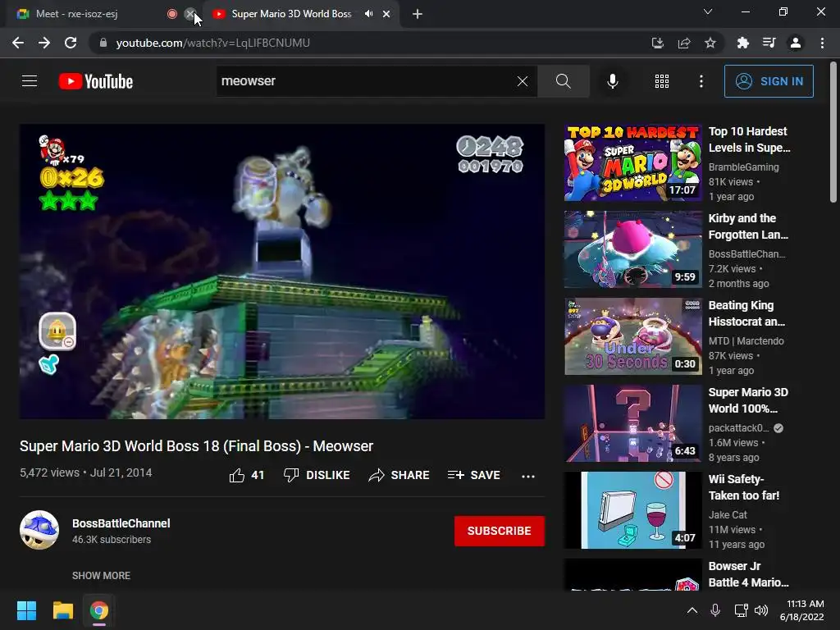Install app icon in address bar
This screenshot has height=630, width=840.
[657, 43]
